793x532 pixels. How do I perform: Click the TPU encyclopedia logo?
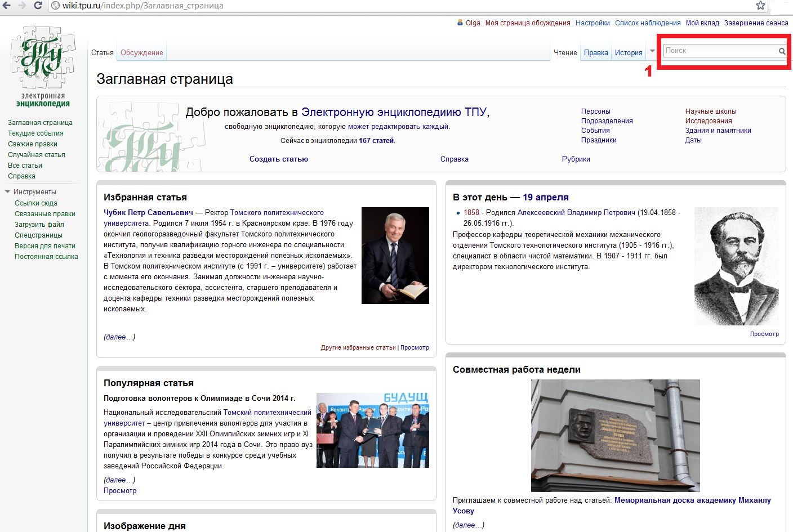[43, 66]
